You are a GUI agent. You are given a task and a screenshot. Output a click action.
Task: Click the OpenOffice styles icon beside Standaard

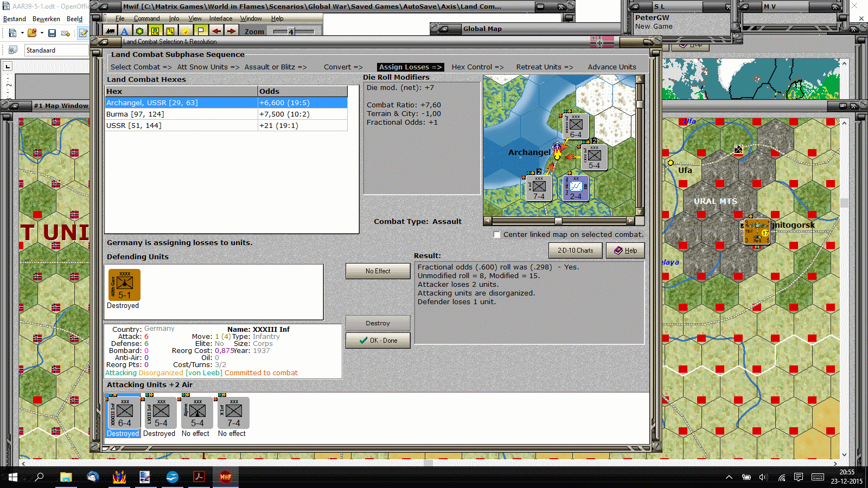point(12,50)
